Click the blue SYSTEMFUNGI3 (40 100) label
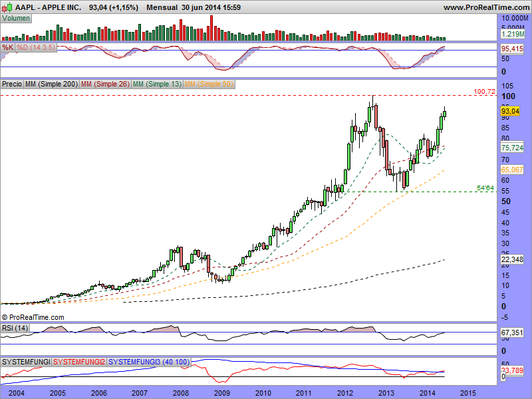Screen dimensions: 532x399 (148, 362)
